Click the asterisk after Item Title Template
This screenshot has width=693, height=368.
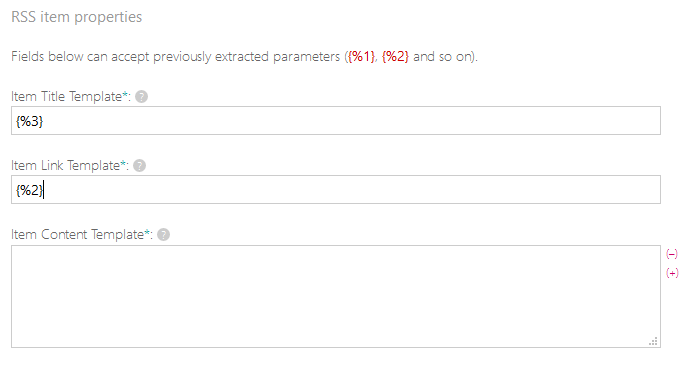[125, 94]
